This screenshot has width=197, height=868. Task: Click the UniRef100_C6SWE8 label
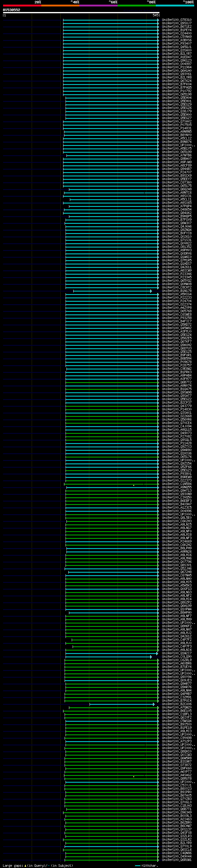(x=177, y=314)
